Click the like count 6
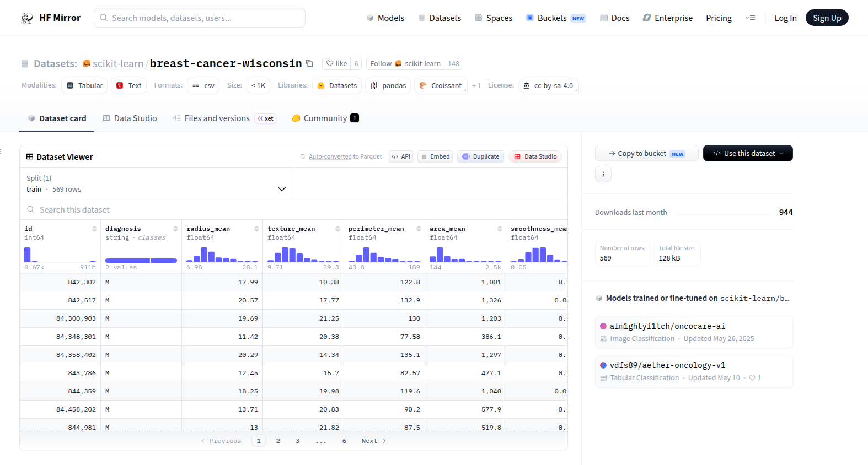The height and width of the screenshot is (465, 868). tap(356, 64)
